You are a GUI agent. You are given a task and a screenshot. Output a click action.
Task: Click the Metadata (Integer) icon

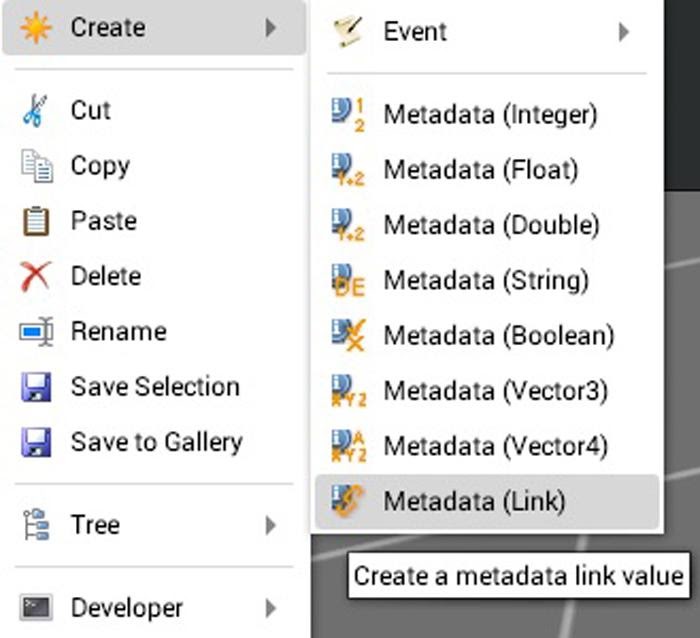[348, 115]
